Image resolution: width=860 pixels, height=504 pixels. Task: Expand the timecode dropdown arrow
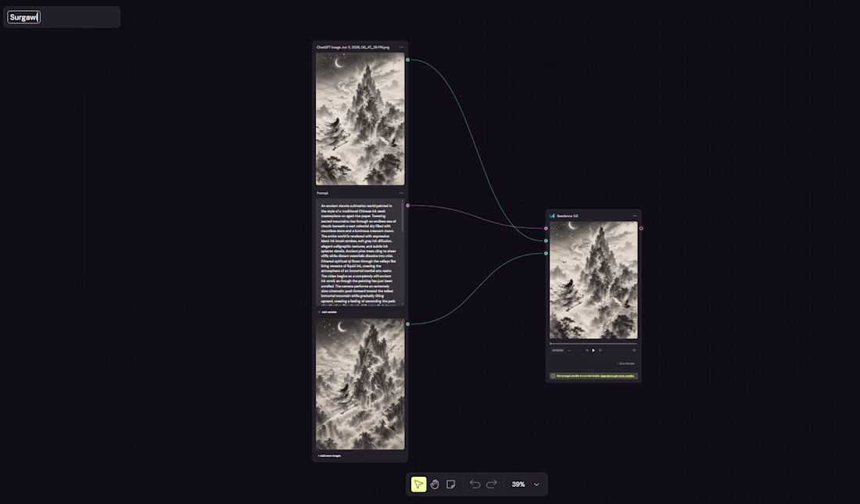(568, 350)
